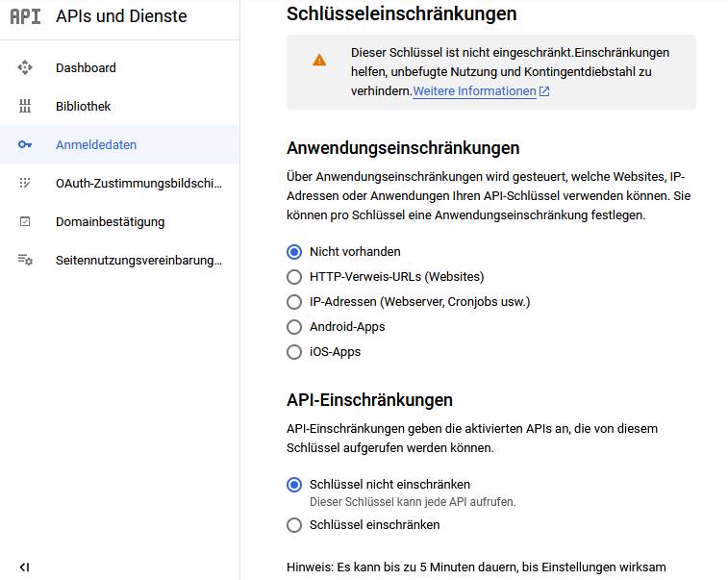Click external-link icon beside Weitere Informationen
Image resolution: width=728 pixels, height=580 pixels.
click(544, 91)
